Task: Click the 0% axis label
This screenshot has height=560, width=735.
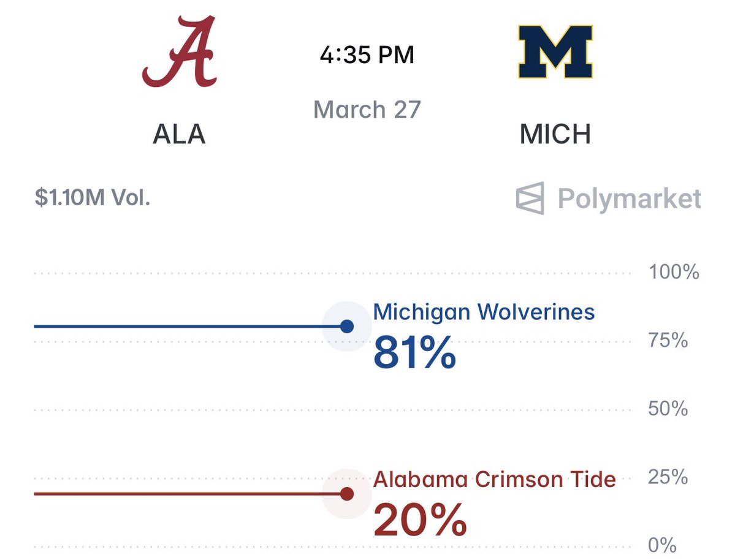Action: click(x=663, y=545)
